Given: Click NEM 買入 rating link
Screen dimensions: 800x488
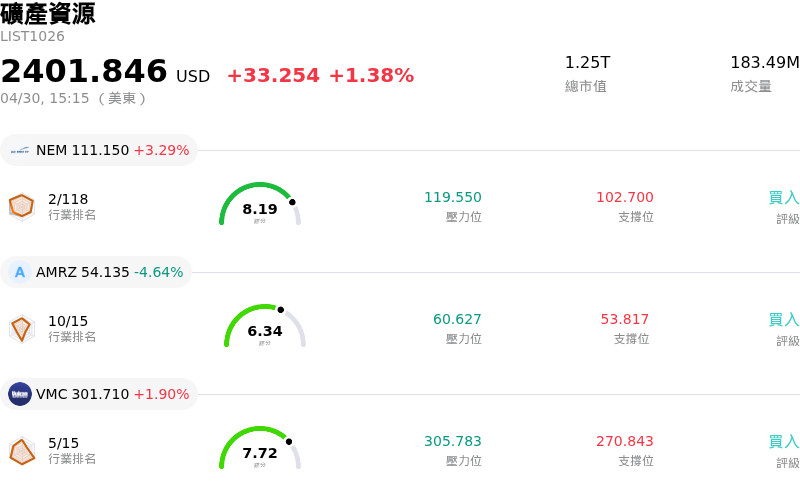Looking at the screenshot, I should (x=783, y=198).
